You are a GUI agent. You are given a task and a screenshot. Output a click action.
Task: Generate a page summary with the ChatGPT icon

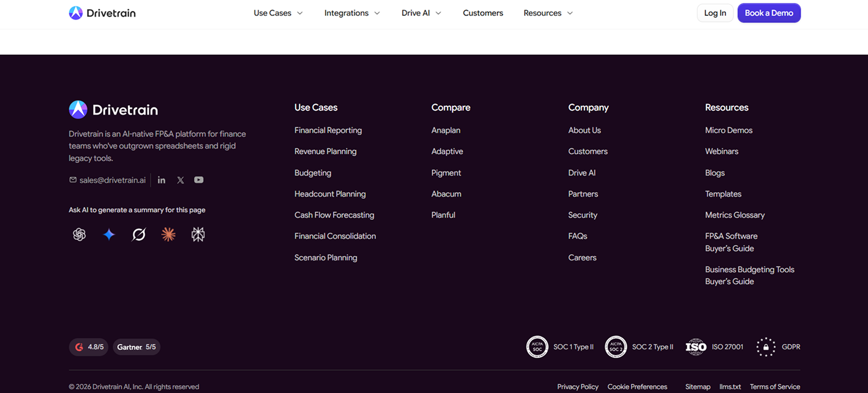pos(79,234)
